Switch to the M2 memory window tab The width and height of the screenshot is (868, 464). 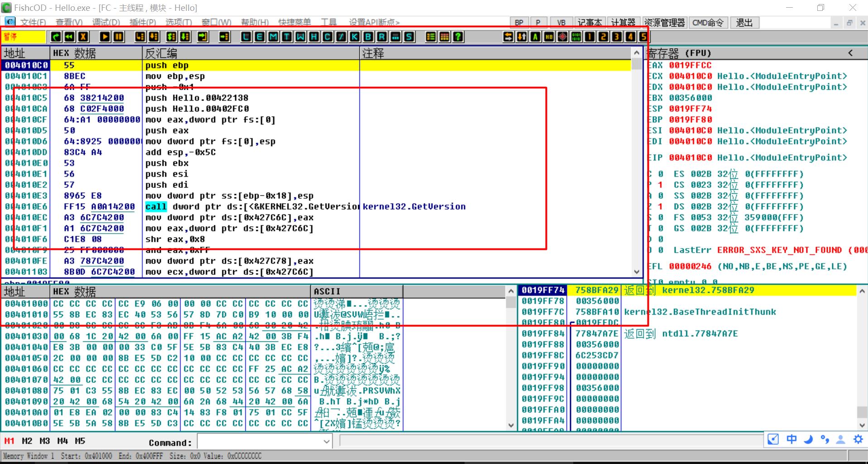[27, 441]
